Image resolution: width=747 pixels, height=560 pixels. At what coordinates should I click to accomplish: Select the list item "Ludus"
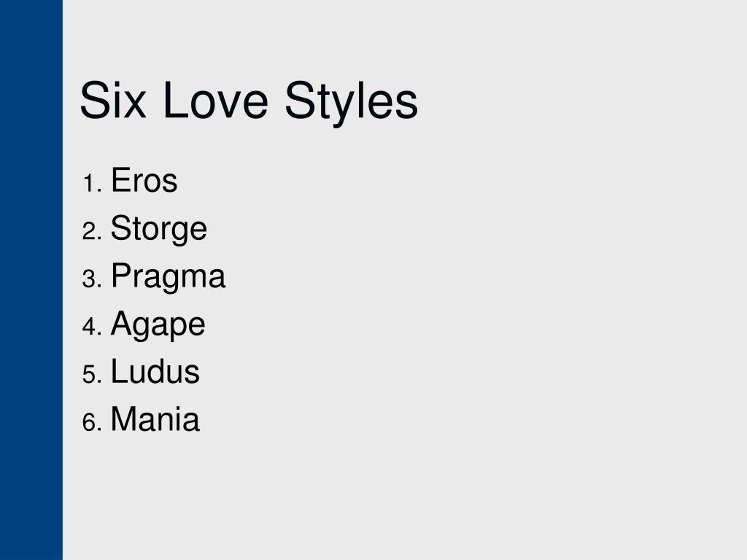click(155, 371)
